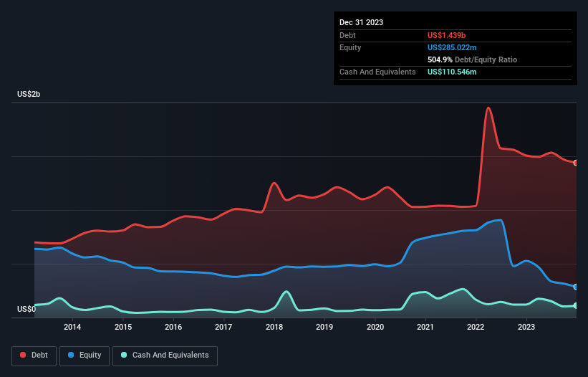Click the Dec 31 2023 tooltip date
Screen dimensions: 588x377
click(361, 22)
